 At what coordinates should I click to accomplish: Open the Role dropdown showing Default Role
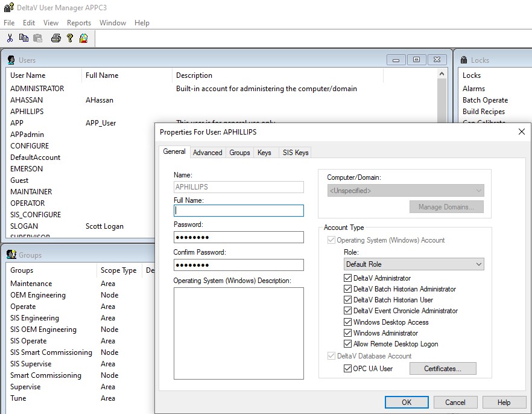(414, 264)
